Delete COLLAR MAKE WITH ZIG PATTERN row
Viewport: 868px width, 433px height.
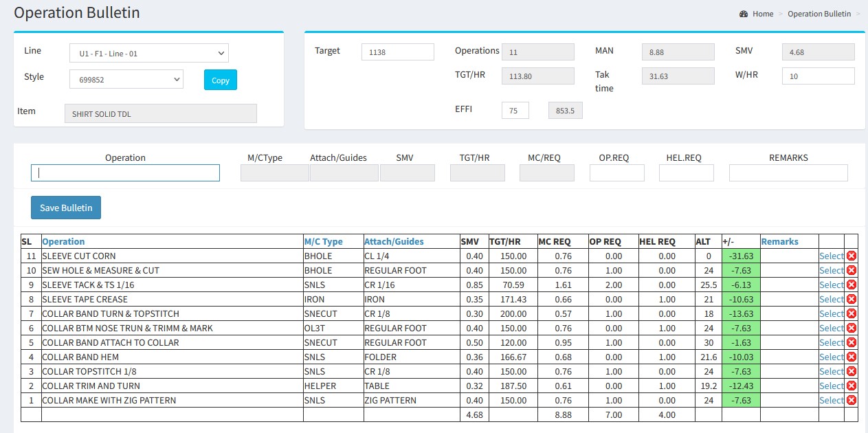(x=851, y=400)
